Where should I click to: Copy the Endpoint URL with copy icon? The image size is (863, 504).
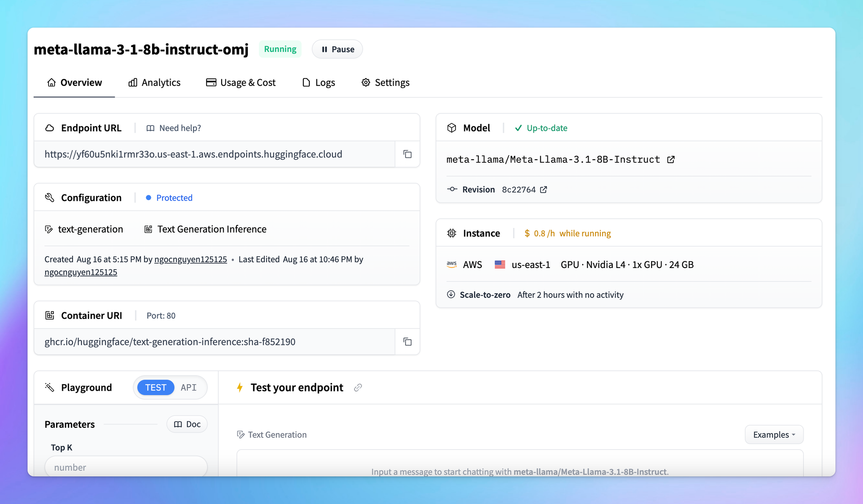point(407,154)
